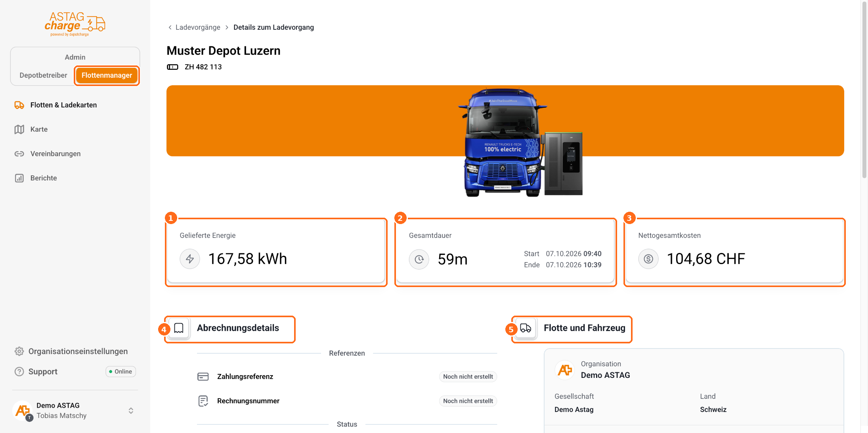Click the Flotte und Fahrzeug truck icon

(x=526, y=328)
